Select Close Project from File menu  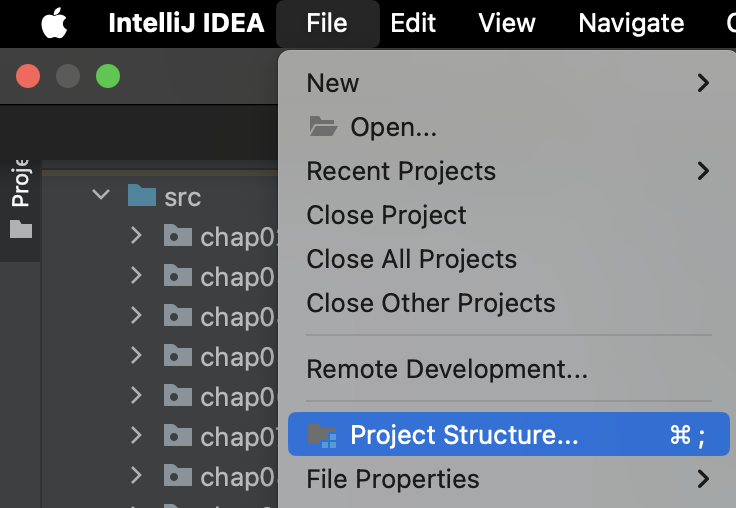tap(386, 215)
